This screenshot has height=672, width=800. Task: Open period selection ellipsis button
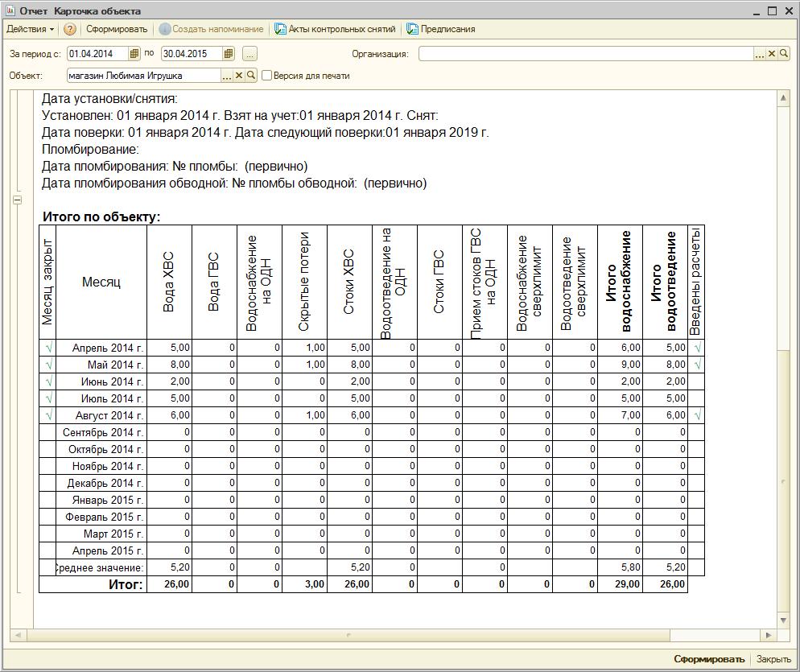pos(249,54)
